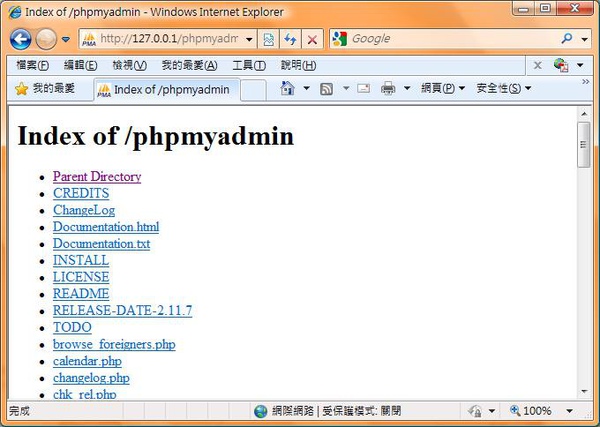Screen dimensions: 600x427
Task: Open the 檢視(V) menu
Action: [129, 65]
